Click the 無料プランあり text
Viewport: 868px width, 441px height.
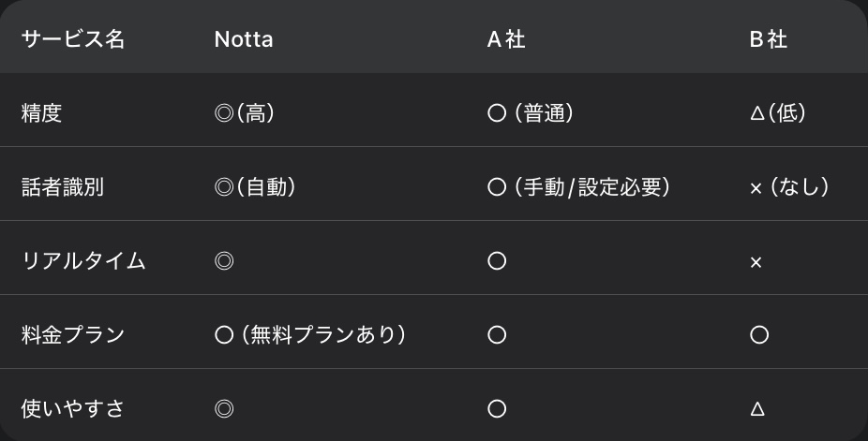(323, 335)
